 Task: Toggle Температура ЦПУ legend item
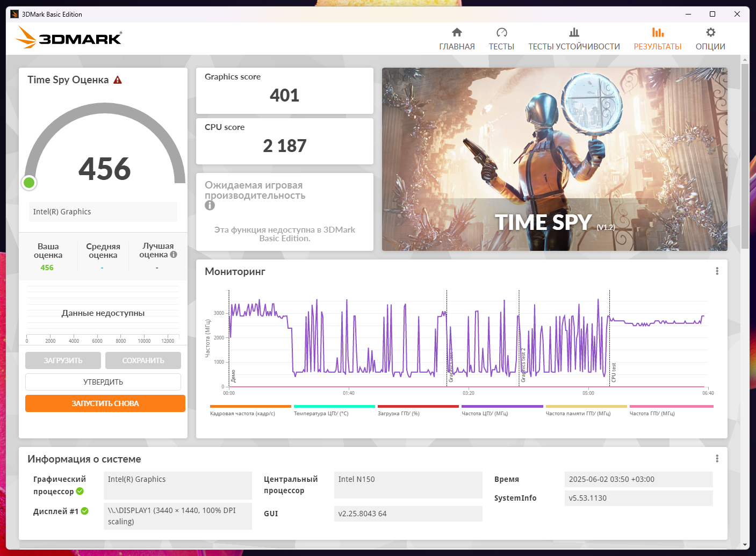[334, 411]
